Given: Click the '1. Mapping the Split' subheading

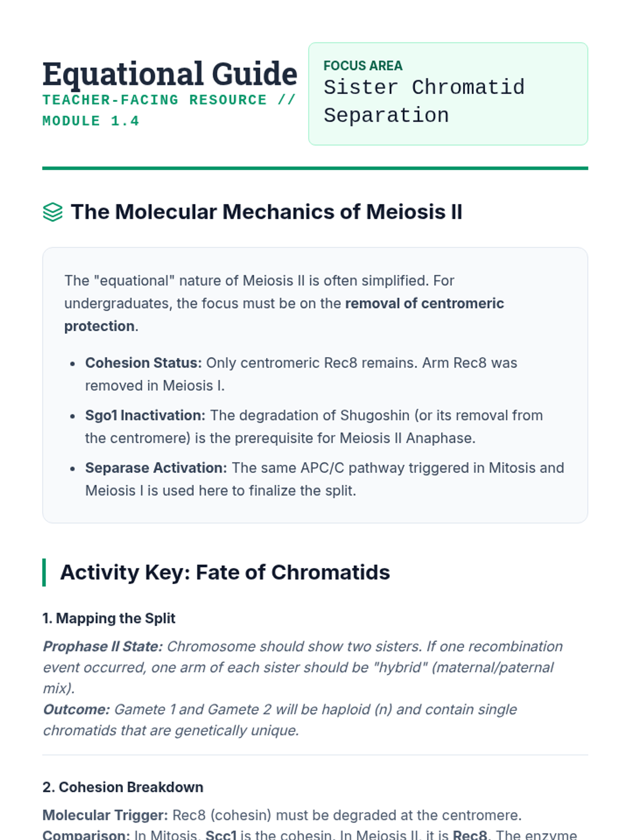Looking at the screenshot, I should (x=109, y=618).
